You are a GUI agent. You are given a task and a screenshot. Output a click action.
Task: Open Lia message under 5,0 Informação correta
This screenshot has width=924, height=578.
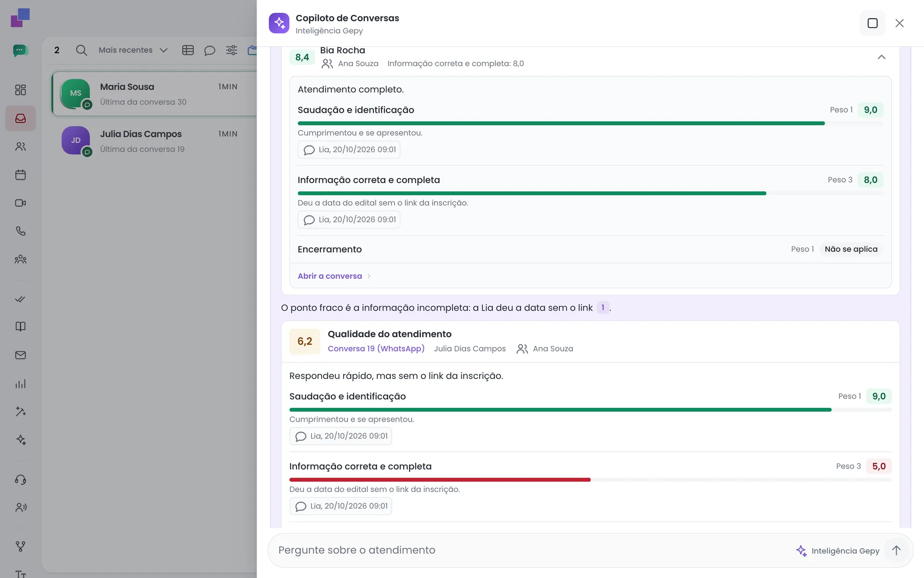(x=340, y=506)
